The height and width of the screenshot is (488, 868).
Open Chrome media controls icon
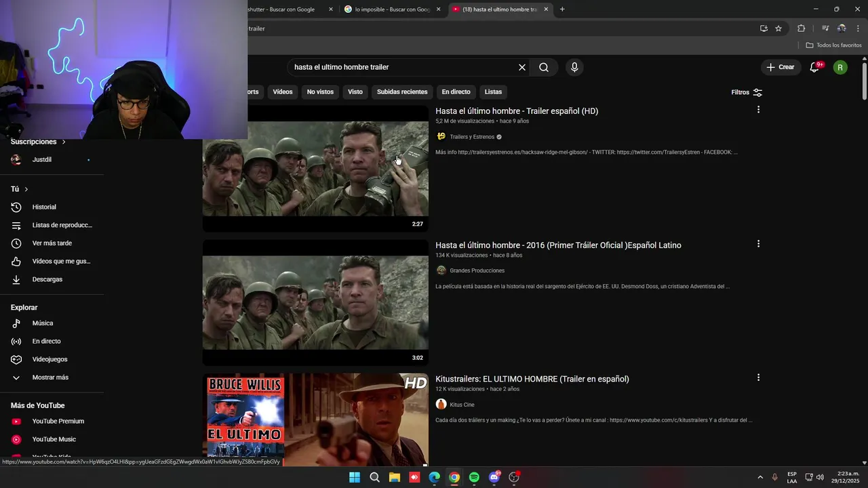[x=825, y=28]
